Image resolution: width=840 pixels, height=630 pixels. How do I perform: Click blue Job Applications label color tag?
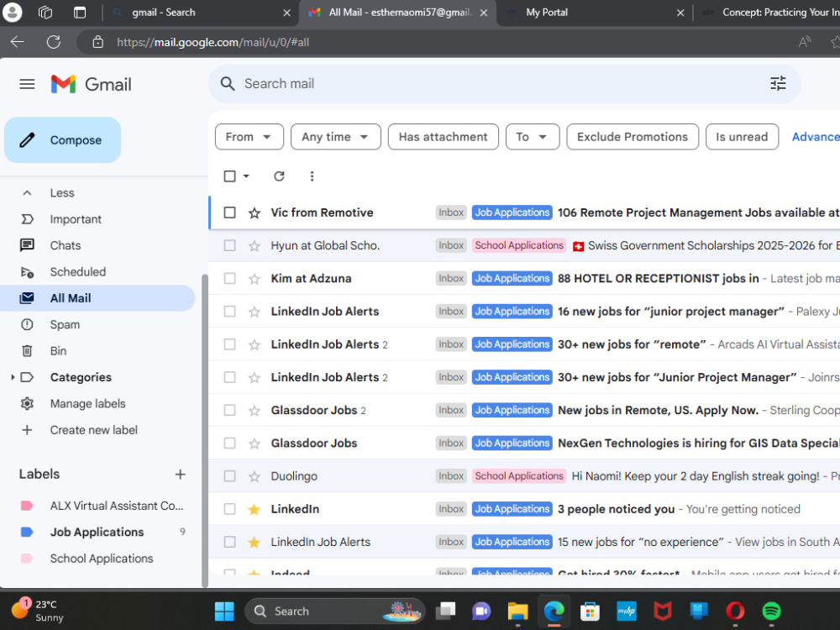point(27,532)
